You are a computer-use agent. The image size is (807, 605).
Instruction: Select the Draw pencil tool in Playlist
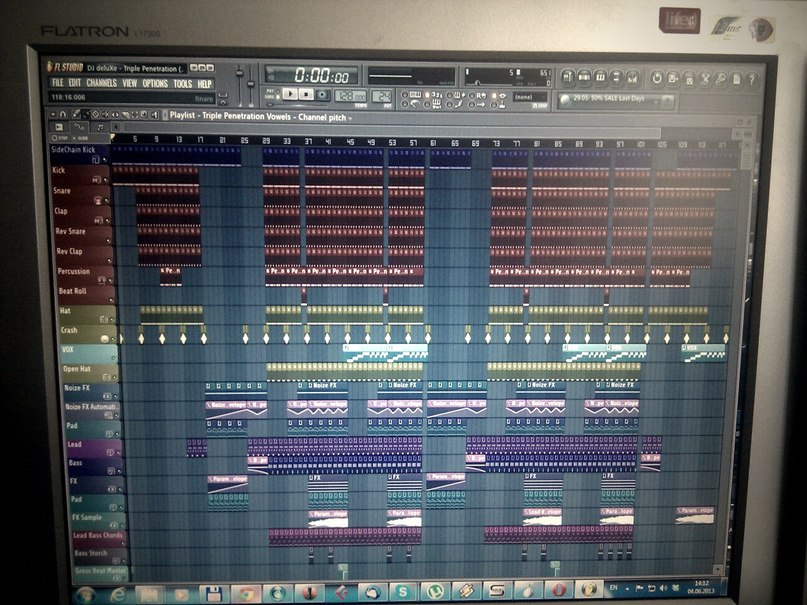click(x=76, y=114)
